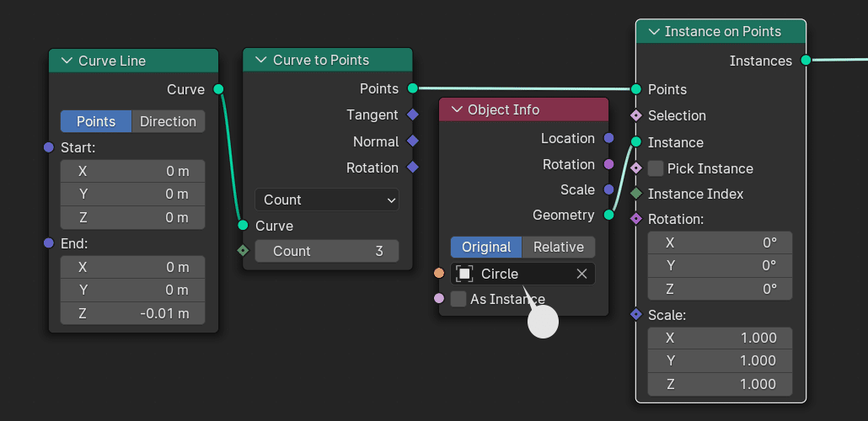Click the Instances output socket
868x421 pixels.
[806, 60]
